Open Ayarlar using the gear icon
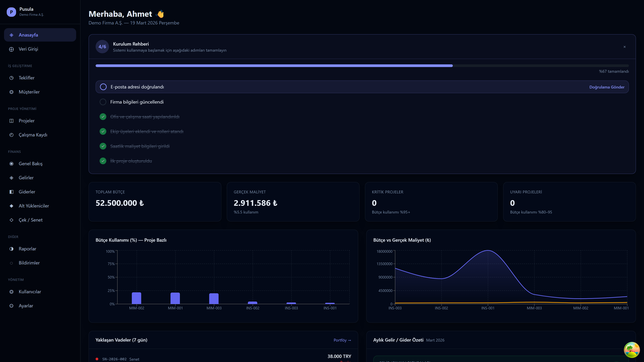Screen dimensions: 644x362 pos(12,306)
